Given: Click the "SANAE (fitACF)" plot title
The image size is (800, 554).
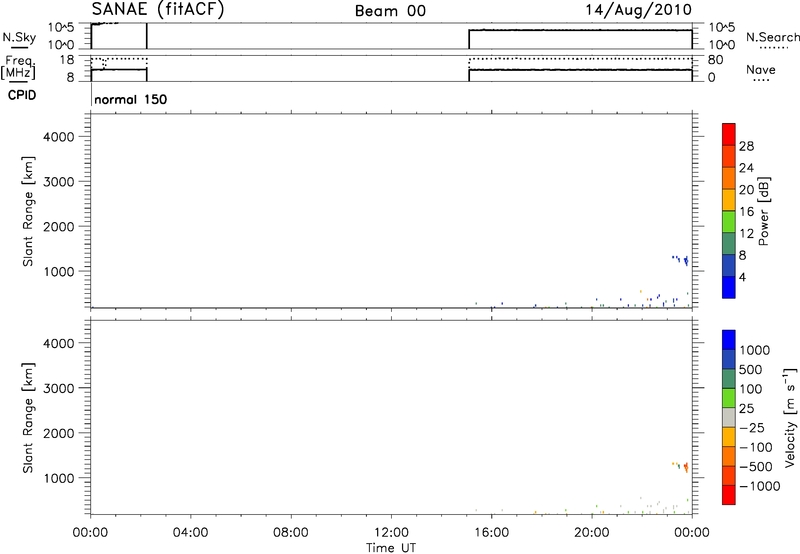Looking at the screenshot, I should 158,9.
